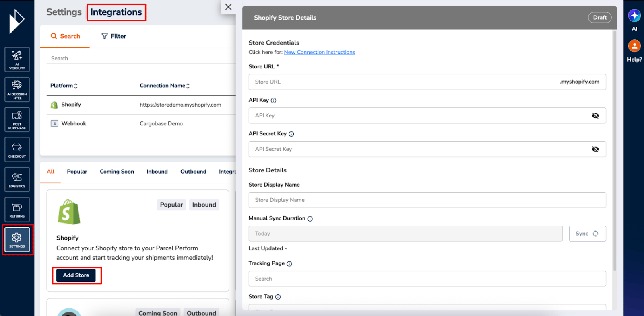Click Add Store button
644x316 pixels.
click(76, 275)
